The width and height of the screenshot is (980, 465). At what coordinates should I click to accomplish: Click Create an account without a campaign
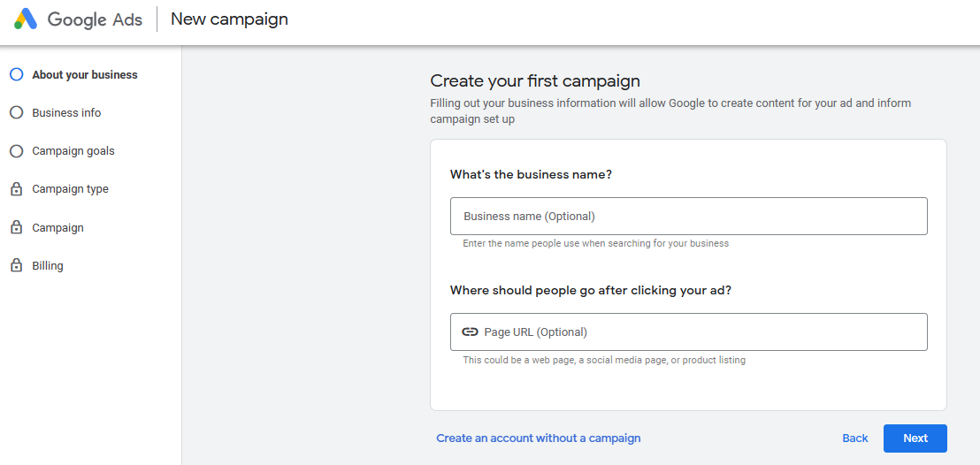538,438
